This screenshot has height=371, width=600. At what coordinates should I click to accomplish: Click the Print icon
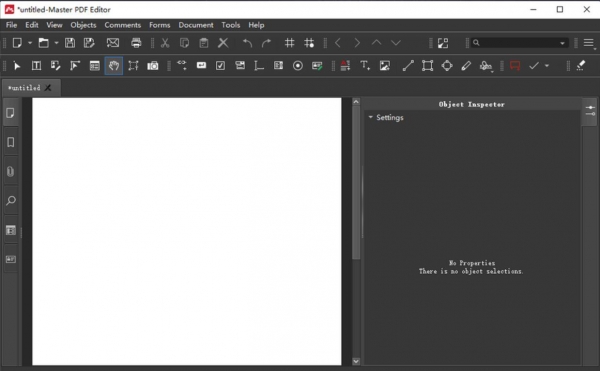click(136, 43)
